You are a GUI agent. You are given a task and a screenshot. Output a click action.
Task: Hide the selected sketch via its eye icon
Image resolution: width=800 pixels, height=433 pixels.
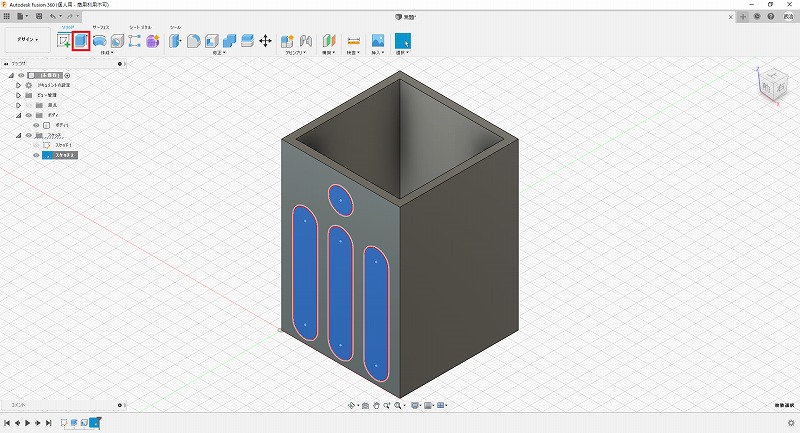pyautogui.click(x=36, y=155)
